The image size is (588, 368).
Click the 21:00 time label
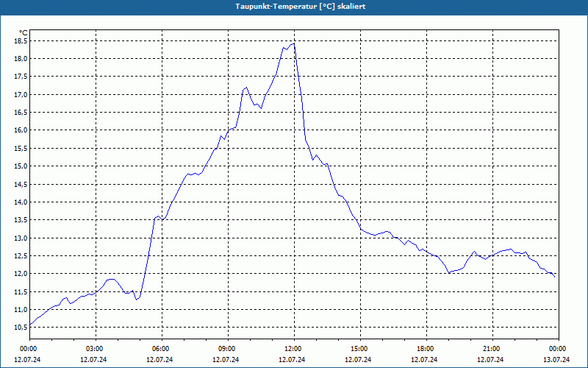492,349
